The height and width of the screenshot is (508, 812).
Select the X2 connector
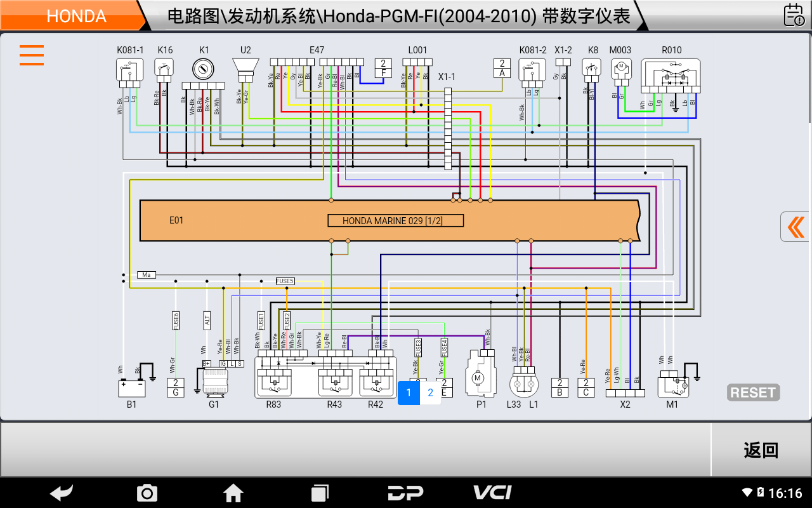click(x=625, y=393)
